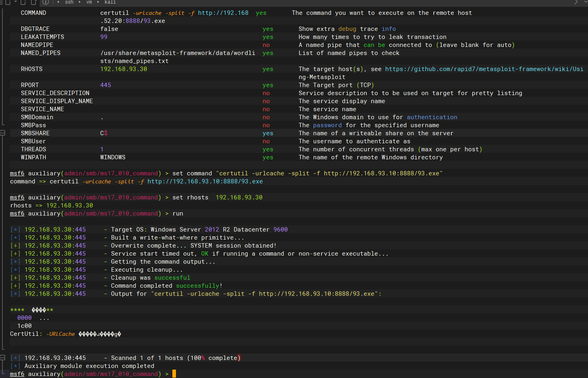The height and width of the screenshot is (378, 588).
Task: Click 'Scanned 1 of 1 hosts (100% complete)'
Action: click(176, 358)
